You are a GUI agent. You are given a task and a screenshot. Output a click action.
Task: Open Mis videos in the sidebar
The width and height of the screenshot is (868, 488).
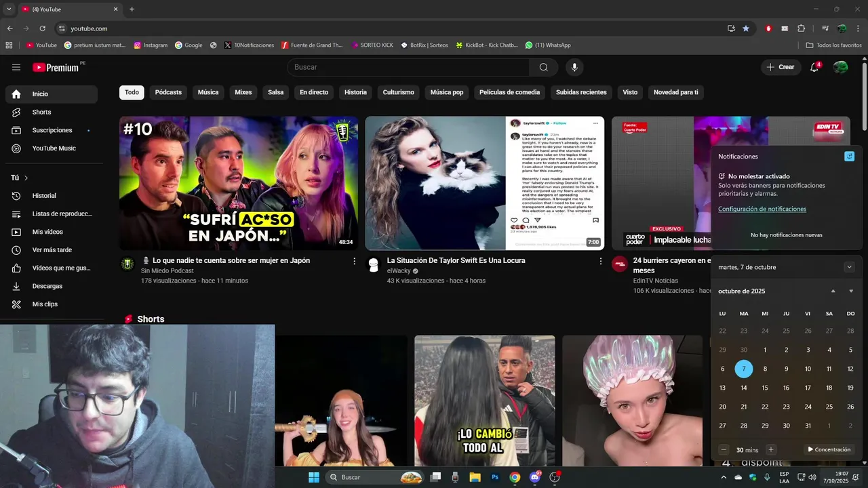52,232
